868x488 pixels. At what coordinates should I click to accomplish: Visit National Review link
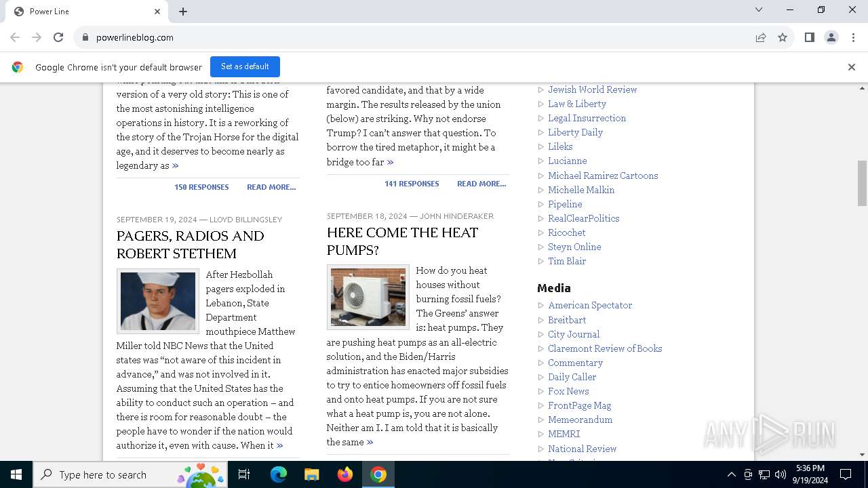(583, 449)
